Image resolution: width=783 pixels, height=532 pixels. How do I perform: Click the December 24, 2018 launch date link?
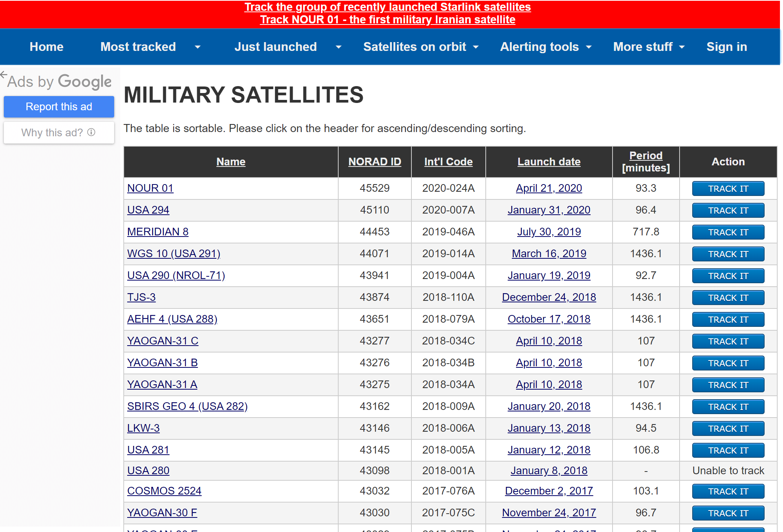click(549, 297)
